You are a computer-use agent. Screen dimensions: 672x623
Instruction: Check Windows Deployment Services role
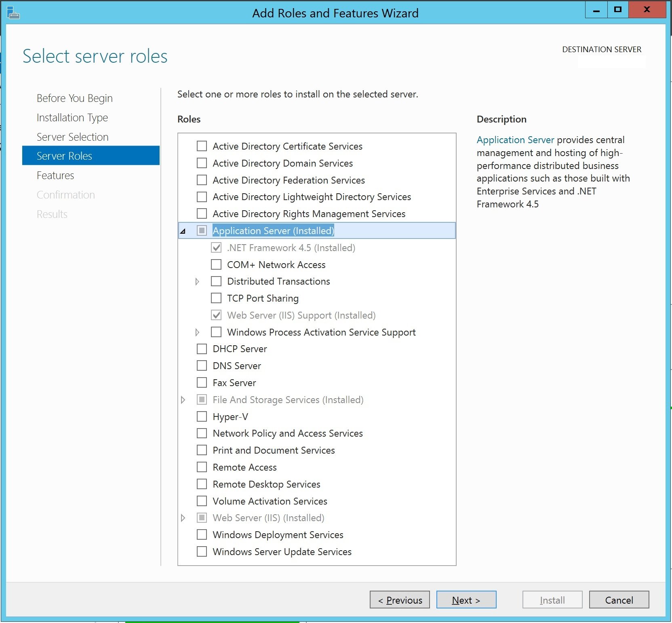(202, 534)
